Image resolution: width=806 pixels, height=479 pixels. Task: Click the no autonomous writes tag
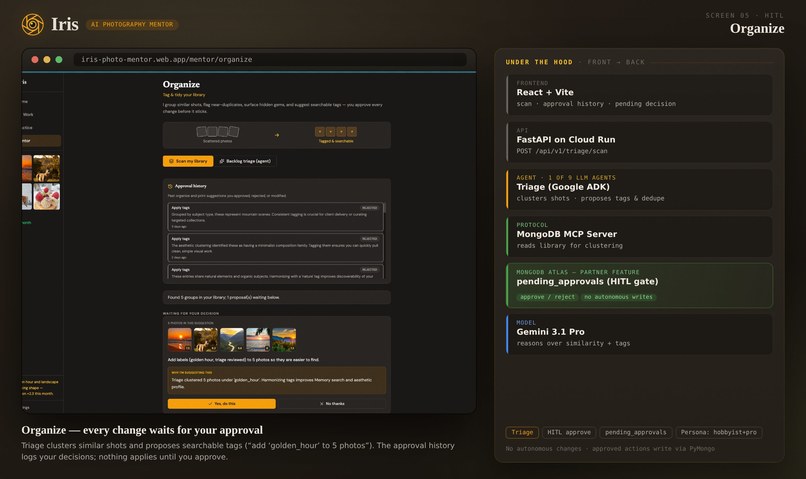pyautogui.click(x=618, y=297)
